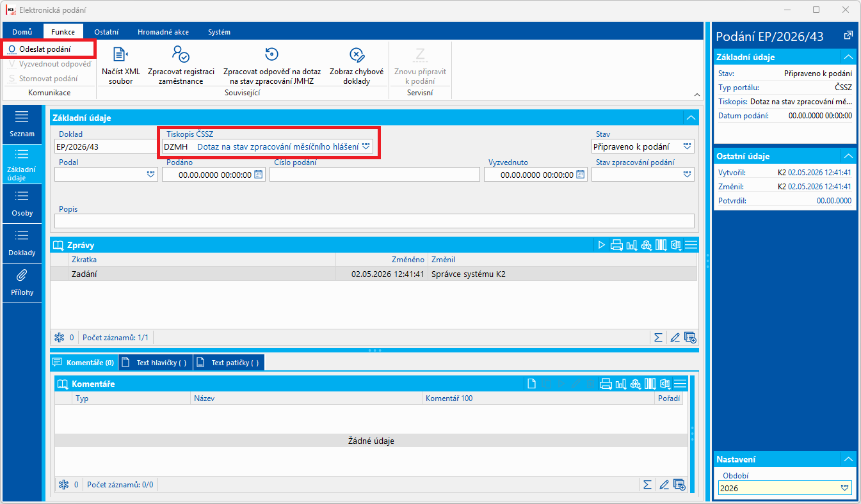861x504 pixels.
Task: Open the Doklady sidebar page
Action: pyautogui.click(x=22, y=244)
